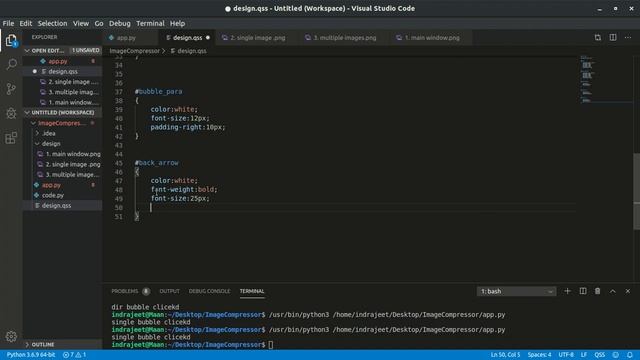Open the Search view in activity bar

[x=11, y=64]
